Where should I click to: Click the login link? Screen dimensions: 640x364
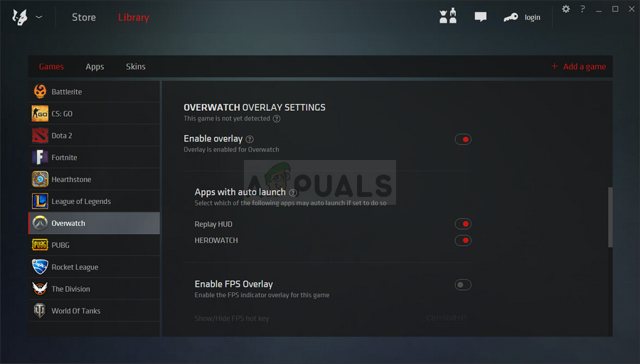532,17
